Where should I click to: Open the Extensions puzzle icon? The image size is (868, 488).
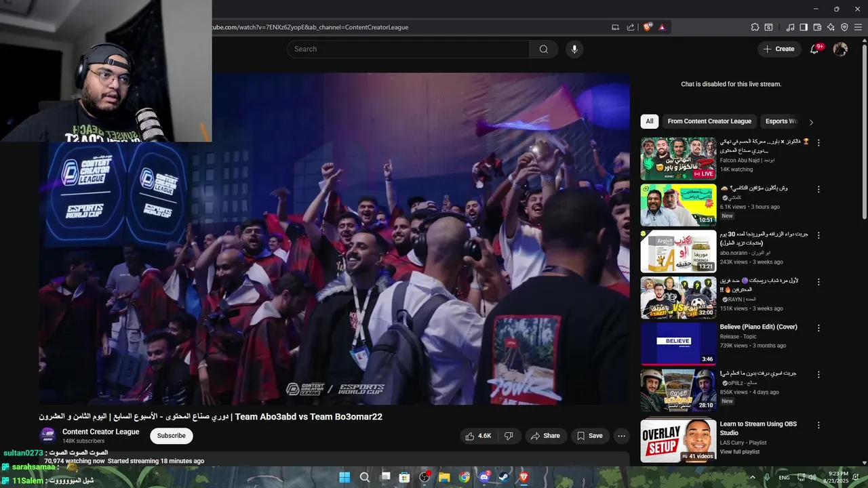(x=755, y=27)
